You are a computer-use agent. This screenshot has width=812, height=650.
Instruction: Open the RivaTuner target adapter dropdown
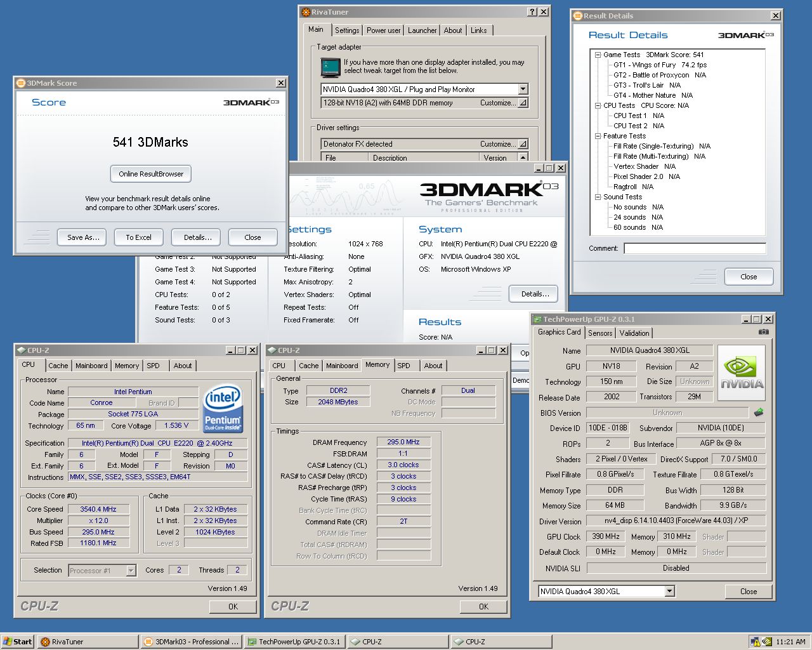click(523, 90)
